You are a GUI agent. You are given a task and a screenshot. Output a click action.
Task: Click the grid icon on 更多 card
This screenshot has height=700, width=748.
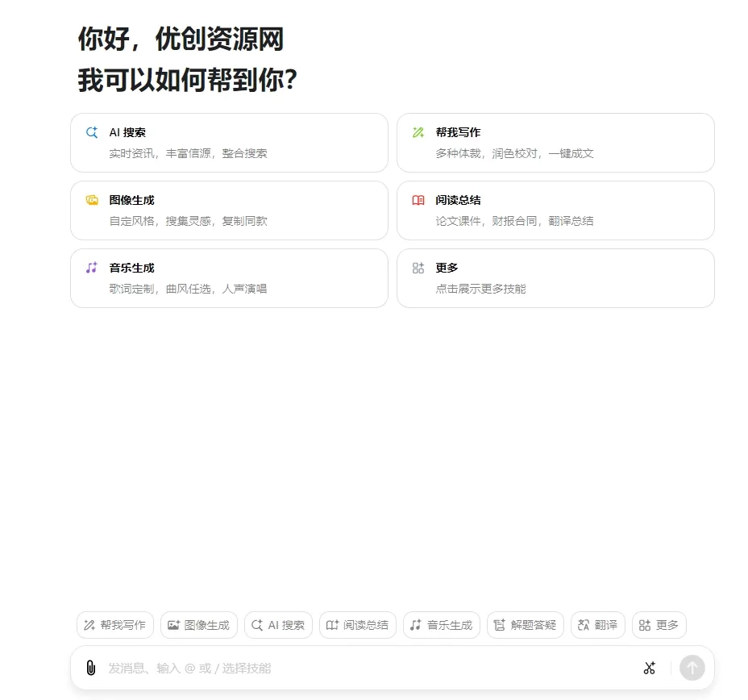click(x=418, y=268)
